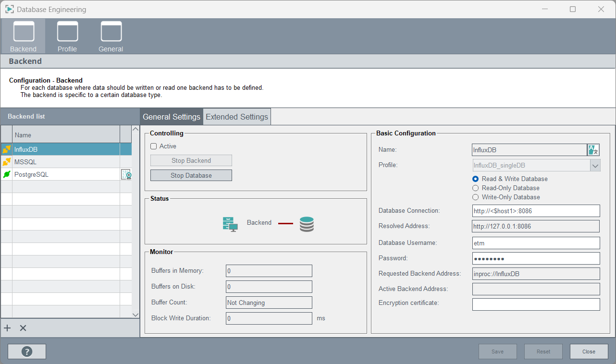Image resolution: width=616 pixels, height=364 pixels.
Task: Click the Database Connection input field
Action: click(x=536, y=211)
